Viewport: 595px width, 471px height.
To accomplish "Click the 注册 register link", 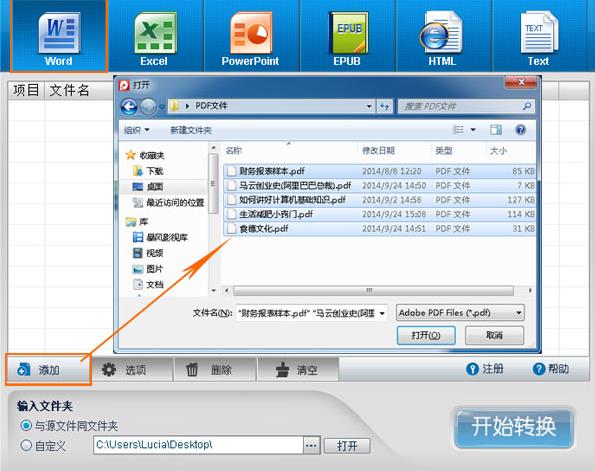I will pyautogui.click(x=485, y=369).
